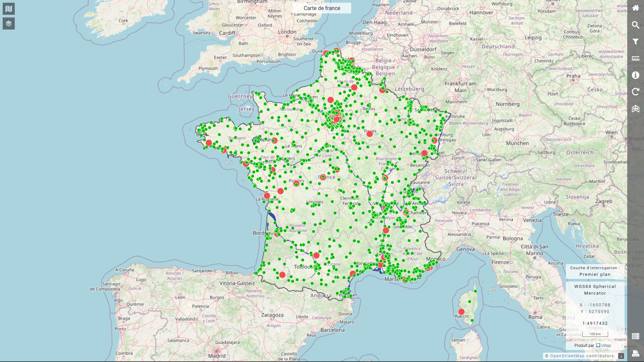This screenshot has width=644, height=362.
Task: Click the refresh map icon
Action: pos(635,92)
